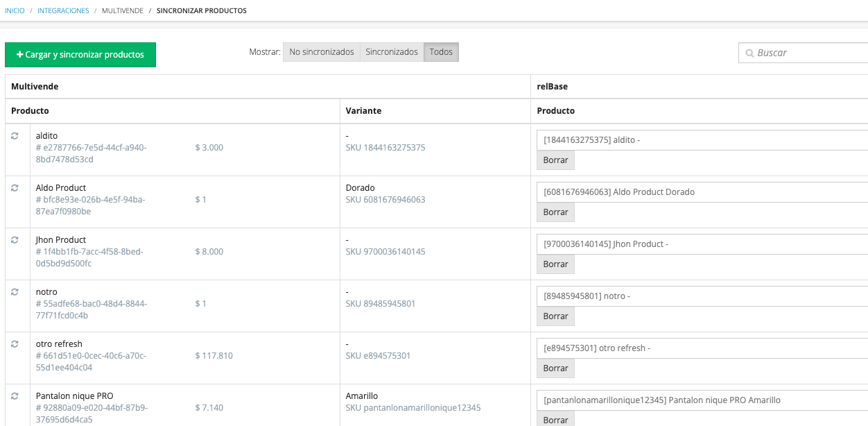Screen dimensions: 868x426
Task: Filter by Sincronizados products
Action: pyautogui.click(x=392, y=52)
